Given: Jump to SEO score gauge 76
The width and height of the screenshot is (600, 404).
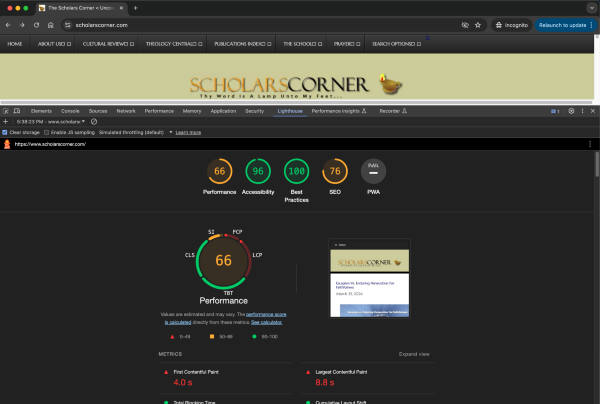Looking at the screenshot, I should (335, 171).
